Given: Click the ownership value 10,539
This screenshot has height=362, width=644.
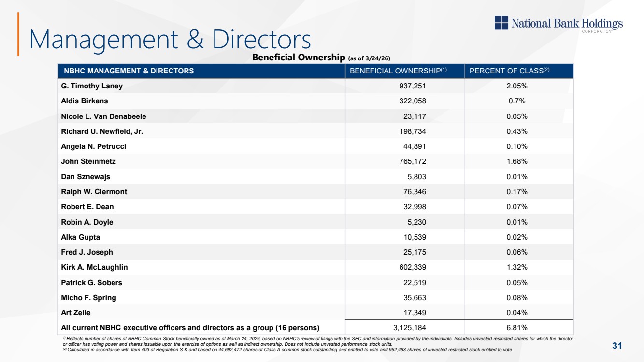Looking at the screenshot, I should (x=414, y=237).
